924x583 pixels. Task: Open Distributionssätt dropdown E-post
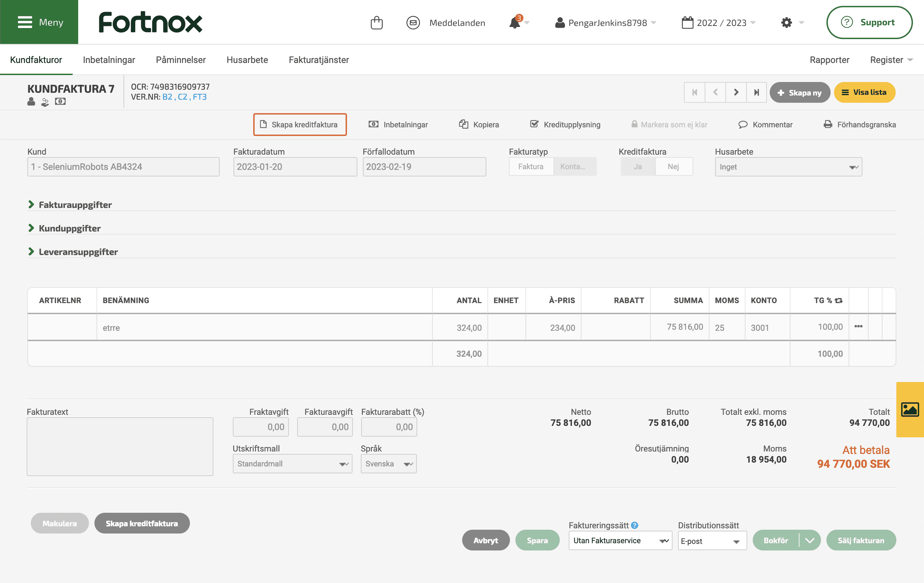point(712,540)
